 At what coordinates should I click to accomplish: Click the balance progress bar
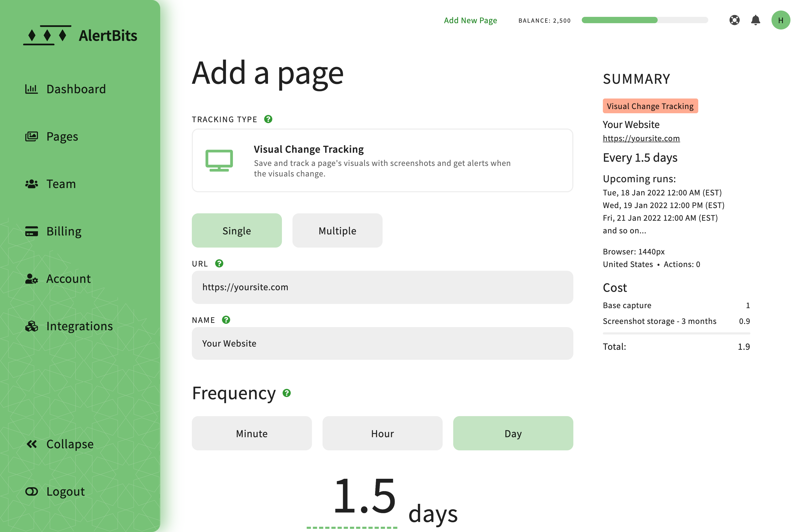pyautogui.click(x=644, y=20)
